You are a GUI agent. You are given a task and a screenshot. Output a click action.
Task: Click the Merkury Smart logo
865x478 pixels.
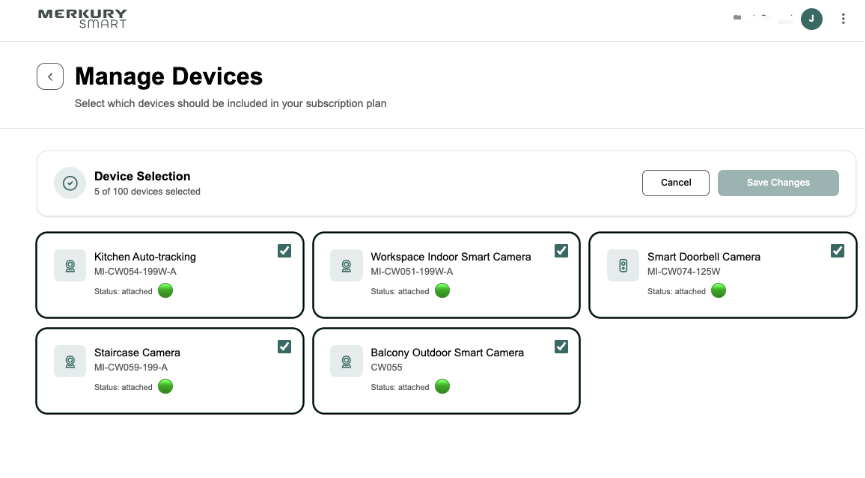[x=82, y=19]
